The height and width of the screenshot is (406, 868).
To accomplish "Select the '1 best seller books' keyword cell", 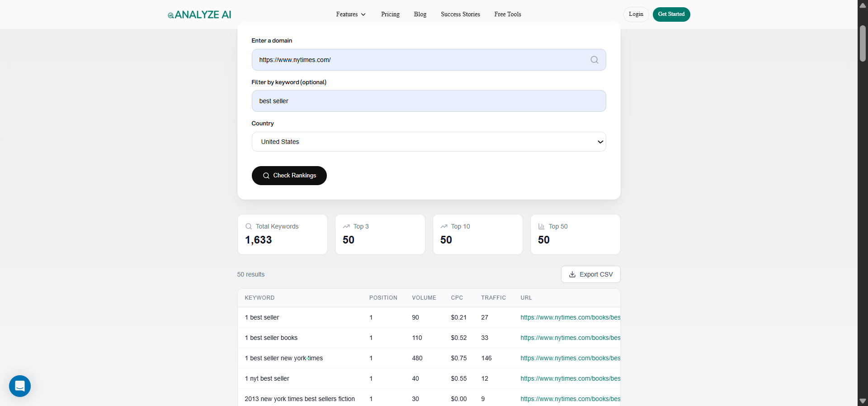I will 271,338.
